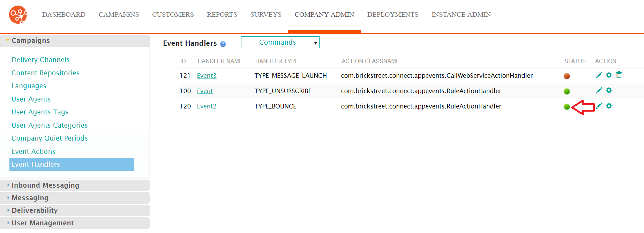Open User Agents Categories in sidebar
644x233 pixels.
[x=50, y=125]
